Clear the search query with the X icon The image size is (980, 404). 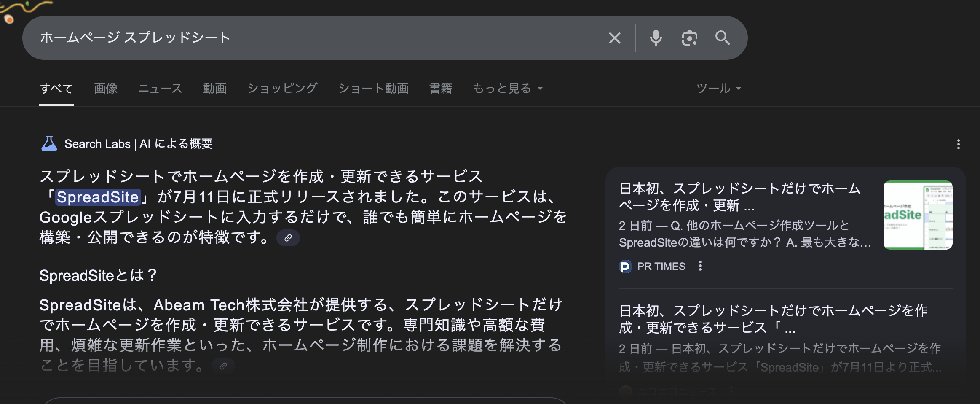coord(615,38)
